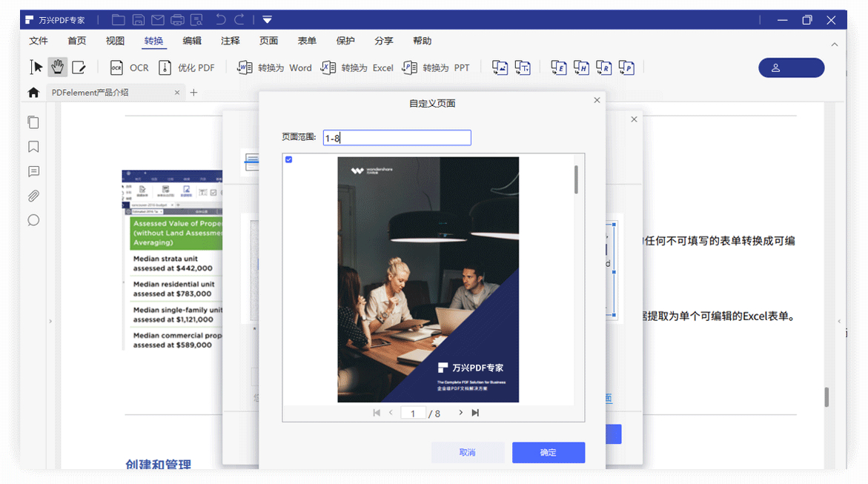Click the OCR tool icon
This screenshot has width=868, height=484.
[x=116, y=67]
